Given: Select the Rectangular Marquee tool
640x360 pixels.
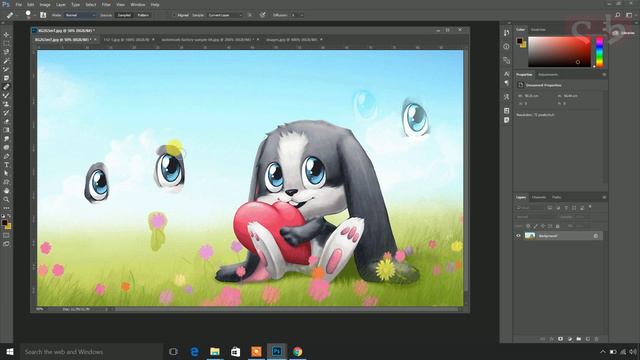Looking at the screenshot, I should [6, 43].
